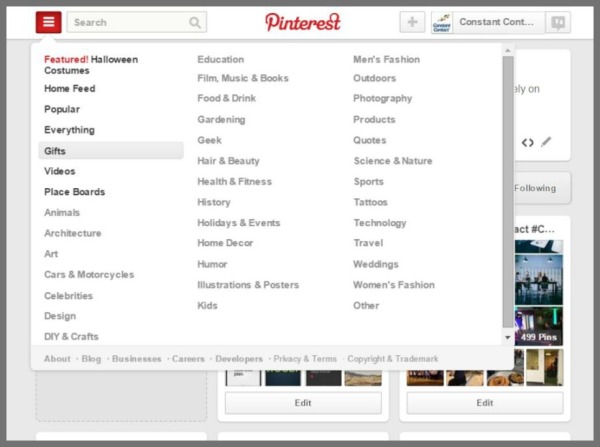Open Cars & Motorcycles category

coord(89,274)
